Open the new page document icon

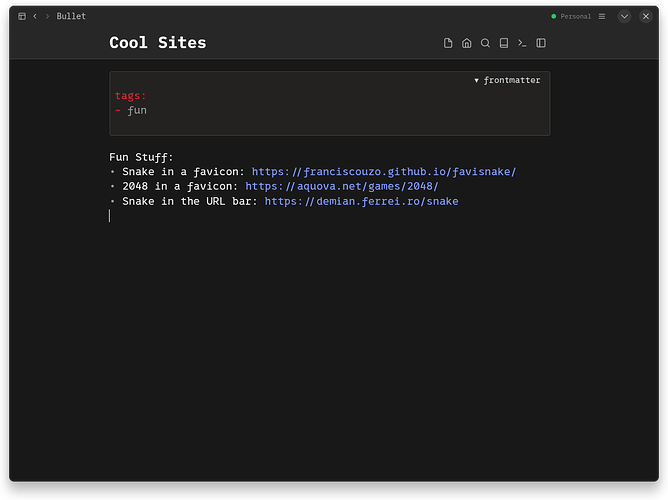point(448,43)
